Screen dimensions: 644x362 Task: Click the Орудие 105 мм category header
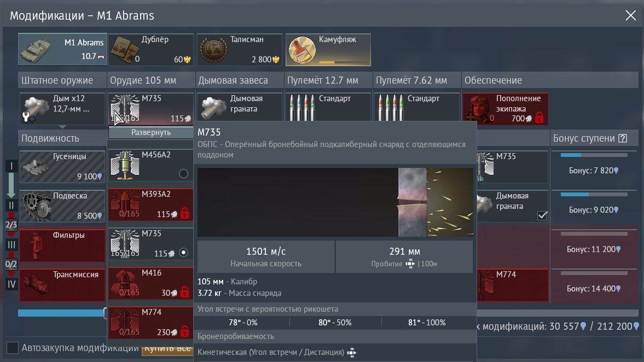point(150,80)
